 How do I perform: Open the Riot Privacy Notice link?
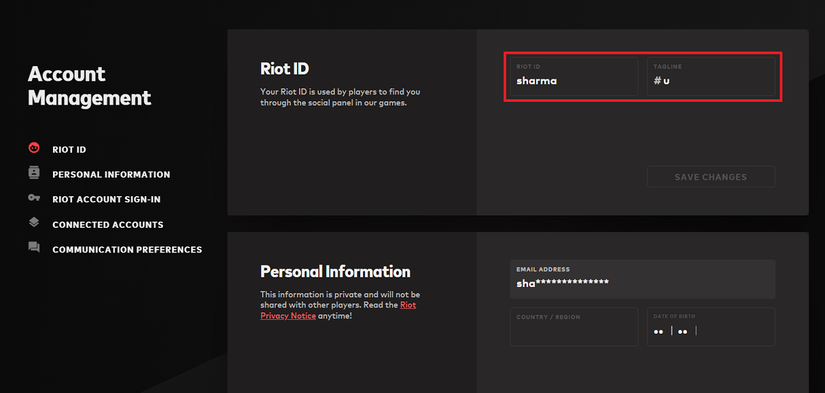click(x=338, y=310)
